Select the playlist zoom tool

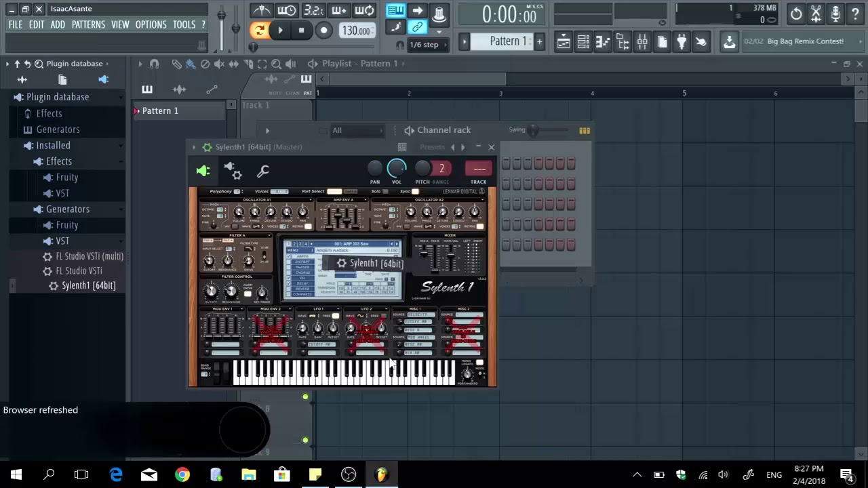pyautogui.click(x=276, y=64)
